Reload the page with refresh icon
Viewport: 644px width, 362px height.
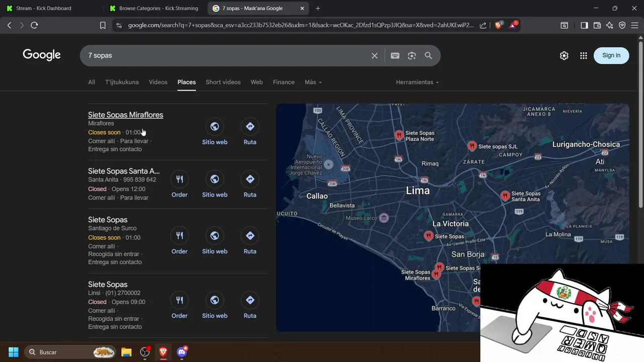pyautogui.click(x=34, y=25)
